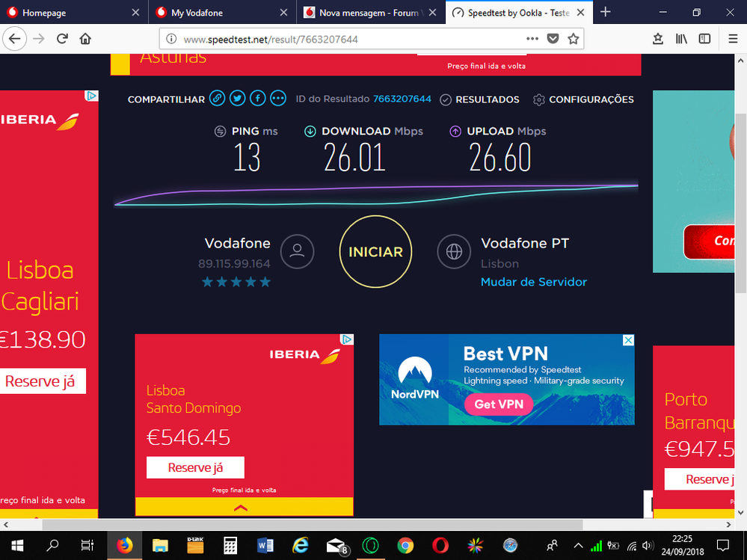Open File Explorer from taskbar
Viewport: 747px width, 560px height.
tap(160, 545)
